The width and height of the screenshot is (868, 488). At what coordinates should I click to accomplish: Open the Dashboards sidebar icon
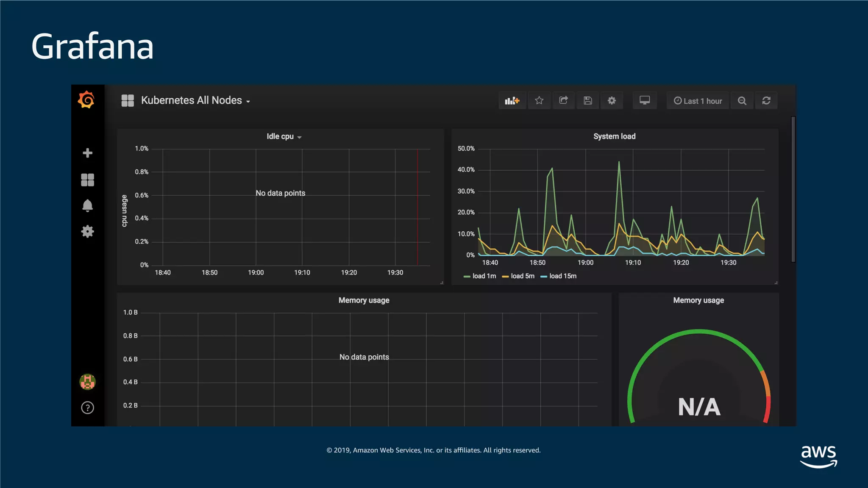[87, 180]
